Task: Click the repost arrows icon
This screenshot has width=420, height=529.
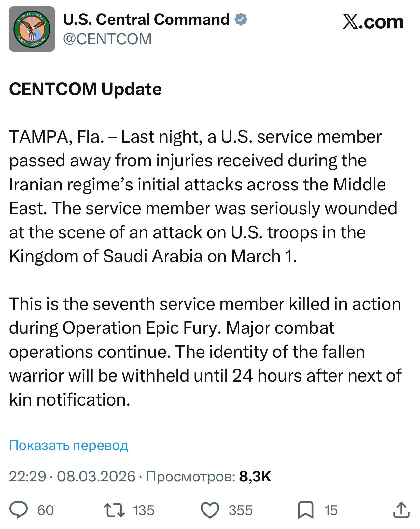Action: [114, 510]
